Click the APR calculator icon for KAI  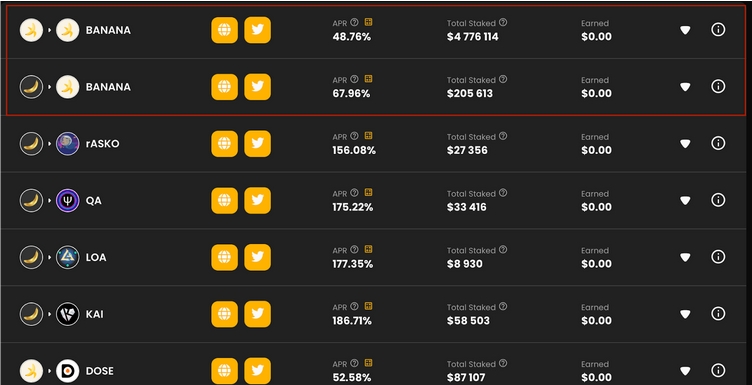pyautogui.click(x=368, y=306)
